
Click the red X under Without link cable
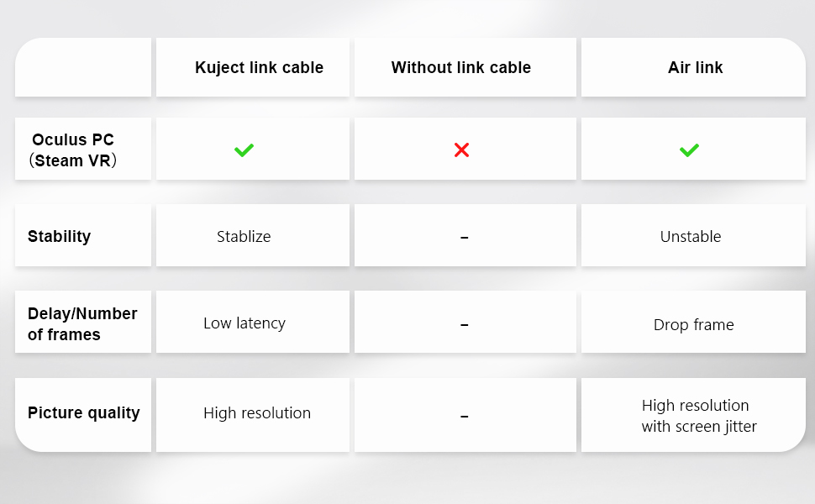tap(461, 150)
